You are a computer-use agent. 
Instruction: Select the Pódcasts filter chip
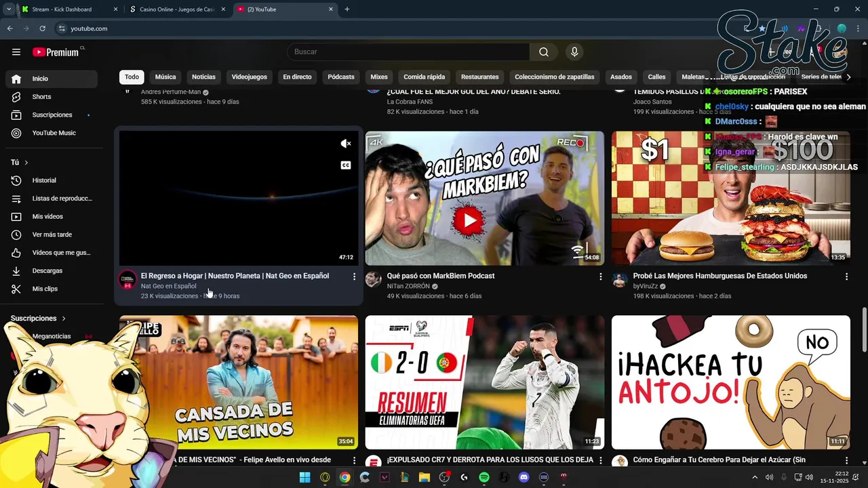pyautogui.click(x=341, y=77)
